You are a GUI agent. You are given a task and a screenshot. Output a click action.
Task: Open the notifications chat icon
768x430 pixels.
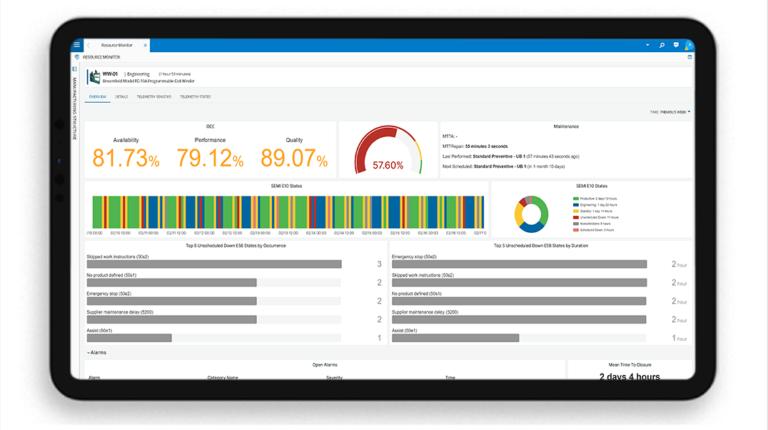(x=675, y=45)
